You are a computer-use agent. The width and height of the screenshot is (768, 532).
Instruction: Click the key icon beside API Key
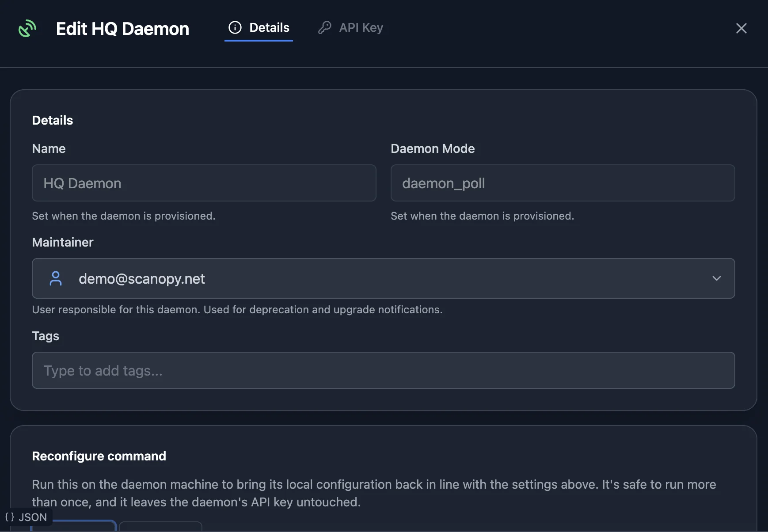coord(325,28)
